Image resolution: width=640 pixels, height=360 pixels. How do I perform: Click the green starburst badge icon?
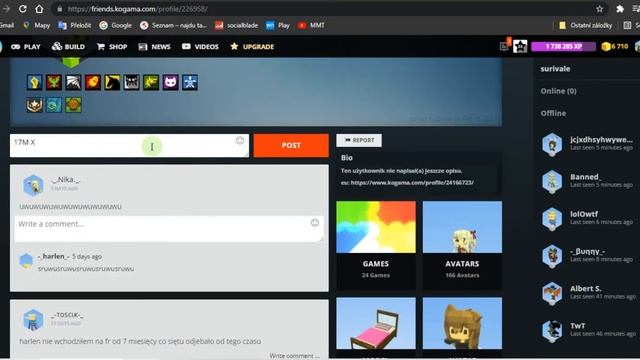pos(151,82)
